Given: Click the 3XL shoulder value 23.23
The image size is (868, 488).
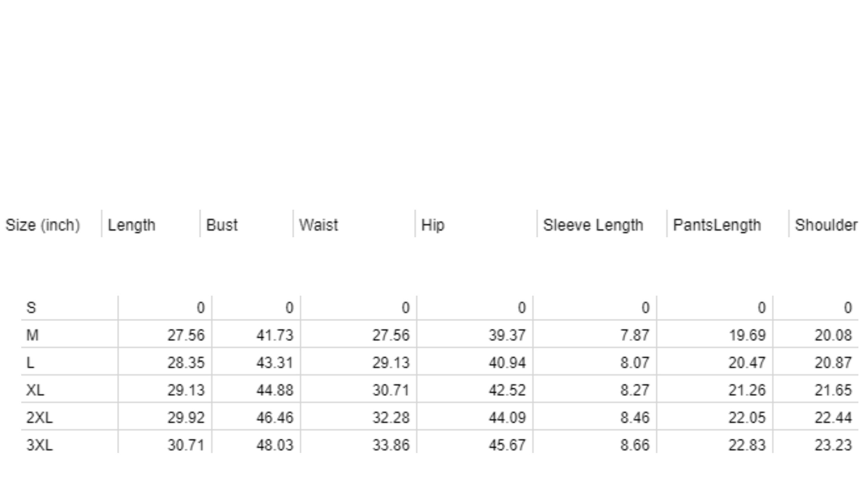Looking at the screenshot, I should click(x=833, y=445).
